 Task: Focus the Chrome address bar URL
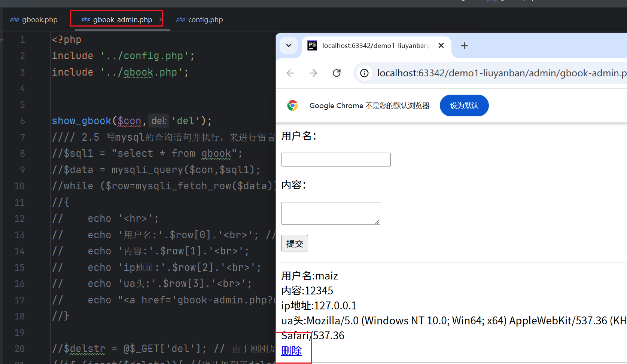[502, 73]
